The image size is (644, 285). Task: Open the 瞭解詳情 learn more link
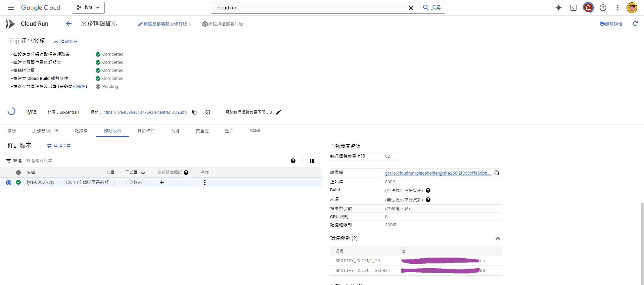[x=611, y=24]
